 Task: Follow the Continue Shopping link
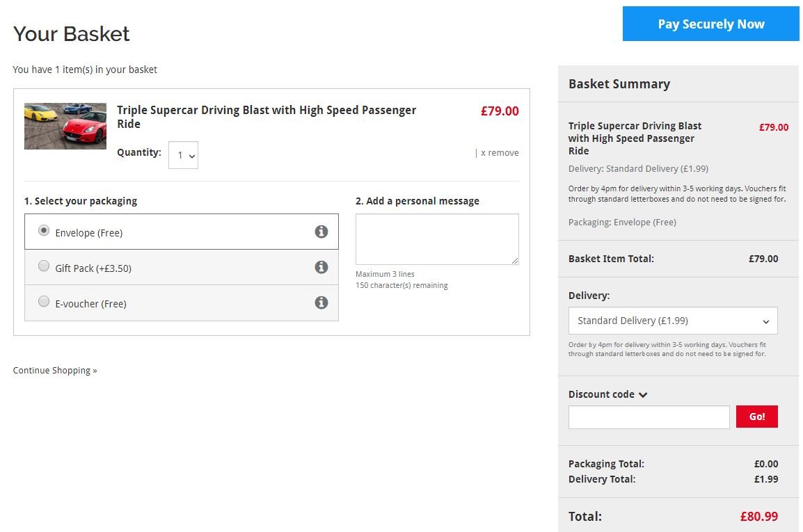[x=55, y=371]
